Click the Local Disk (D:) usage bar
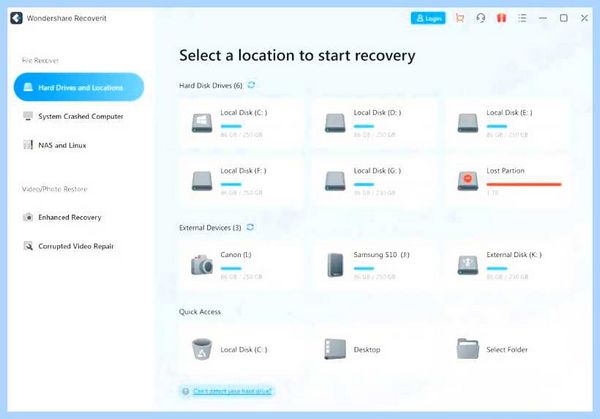 coord(364,126)
